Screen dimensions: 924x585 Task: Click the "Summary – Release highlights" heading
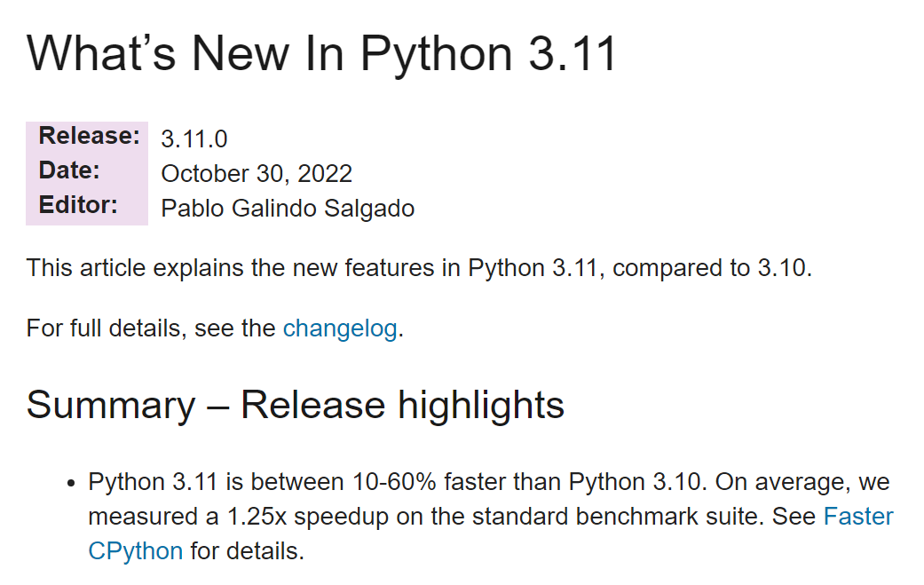pyautogui.click(x=295, y=406)
